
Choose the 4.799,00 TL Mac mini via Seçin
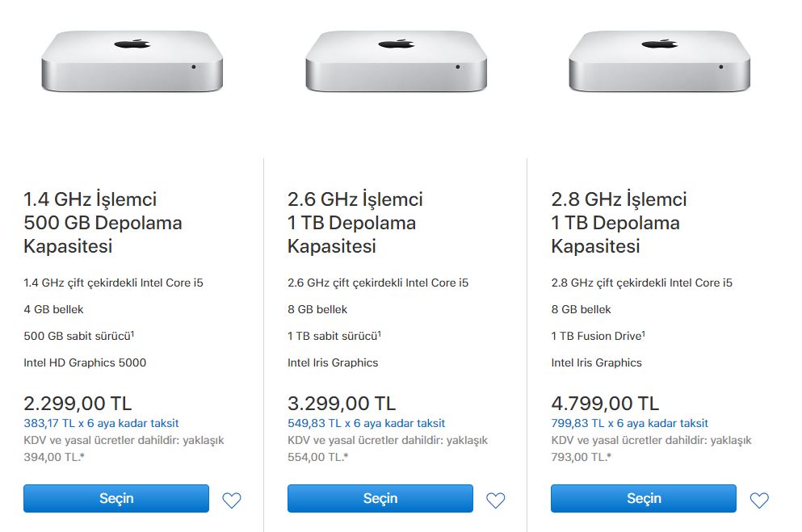tap(644, 498)
